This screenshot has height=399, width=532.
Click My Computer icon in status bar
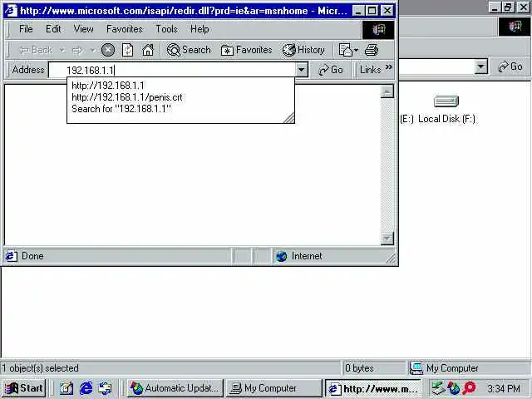(x=416, y=368)
